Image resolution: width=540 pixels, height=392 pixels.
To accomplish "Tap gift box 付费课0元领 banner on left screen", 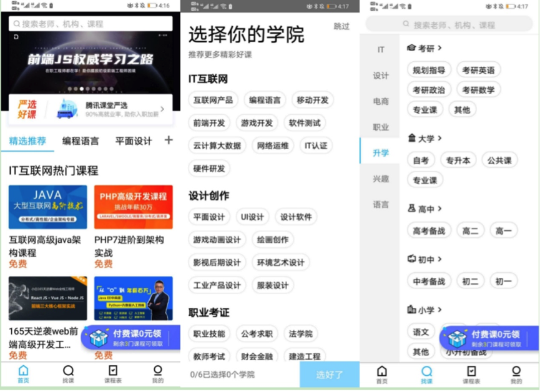I will pos(131,338).
